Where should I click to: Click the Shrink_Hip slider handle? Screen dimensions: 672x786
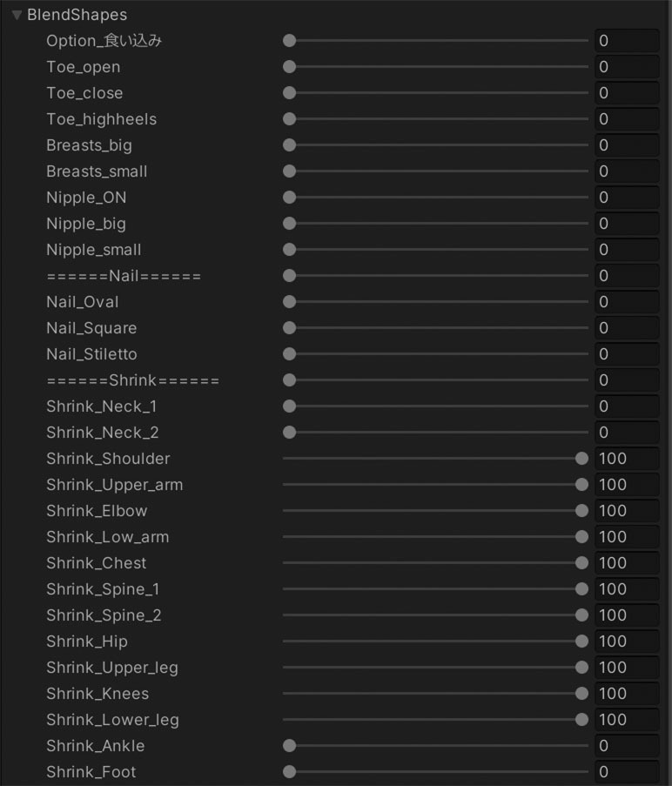(x=581, y=642)
